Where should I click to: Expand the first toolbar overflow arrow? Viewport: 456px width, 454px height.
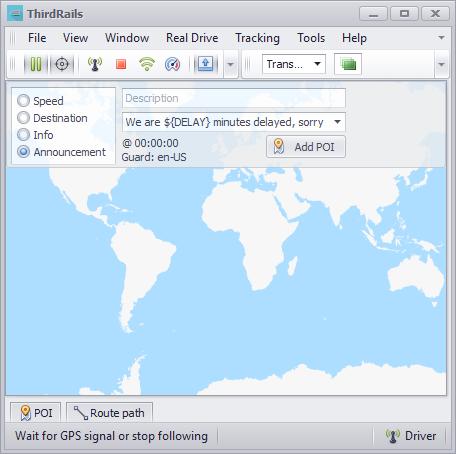click(x=230, y=64)
